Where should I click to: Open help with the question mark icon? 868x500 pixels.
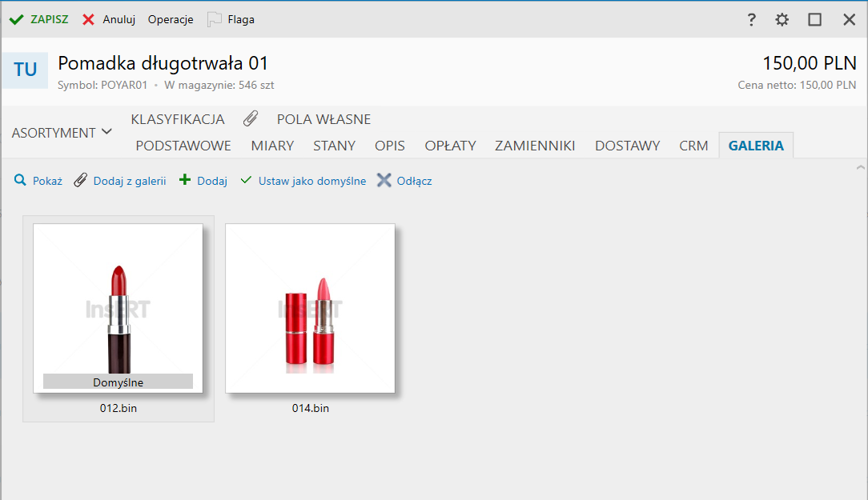coord(751,20)
